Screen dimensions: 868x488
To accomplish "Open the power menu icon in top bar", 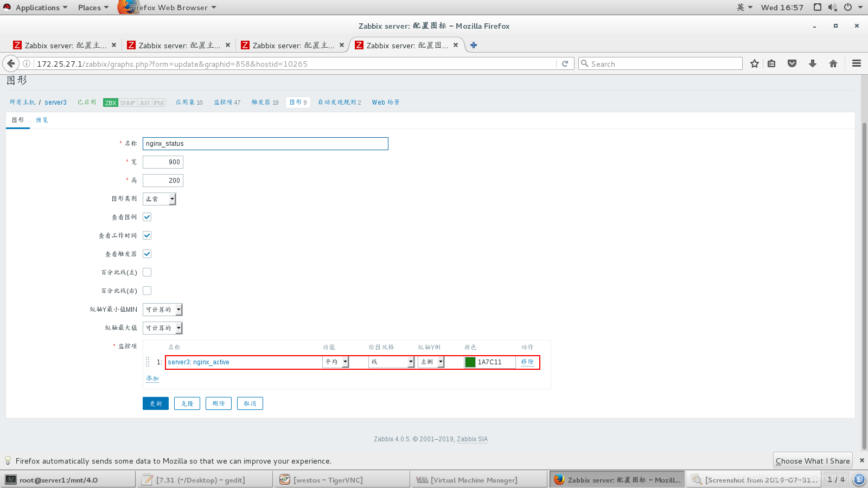I will pos(847,7).
